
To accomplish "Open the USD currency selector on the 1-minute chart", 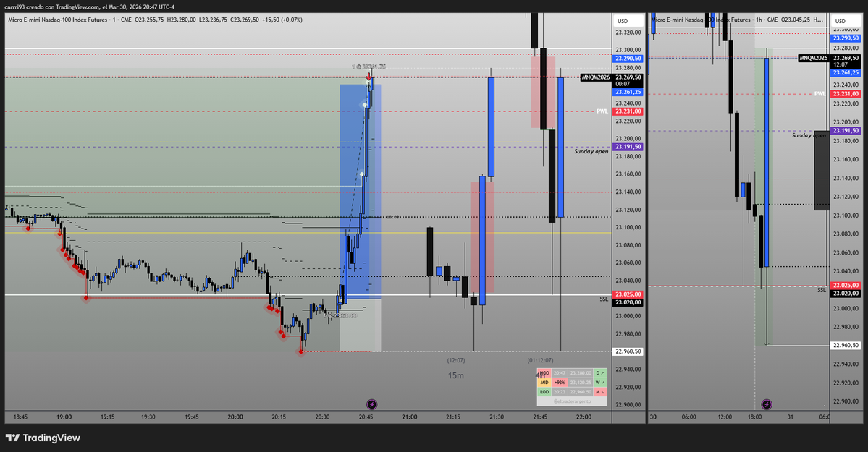I will [x=628, y=21].
